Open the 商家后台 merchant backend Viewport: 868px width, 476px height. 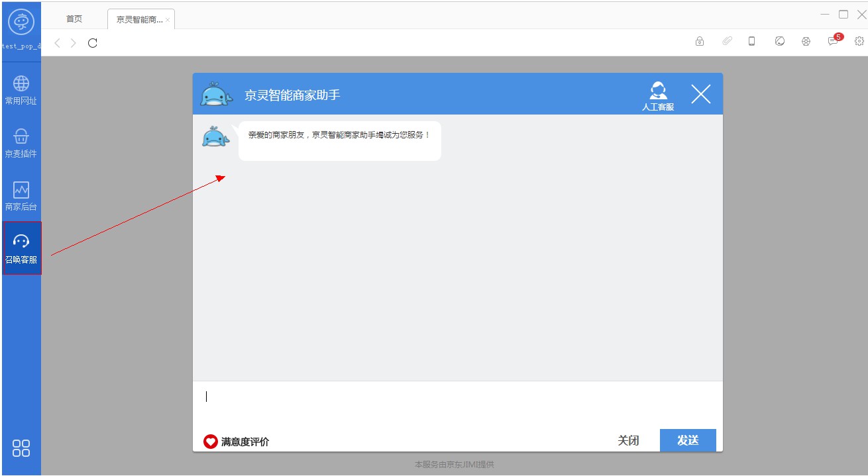pyautogui.click(x=21, y=196)
